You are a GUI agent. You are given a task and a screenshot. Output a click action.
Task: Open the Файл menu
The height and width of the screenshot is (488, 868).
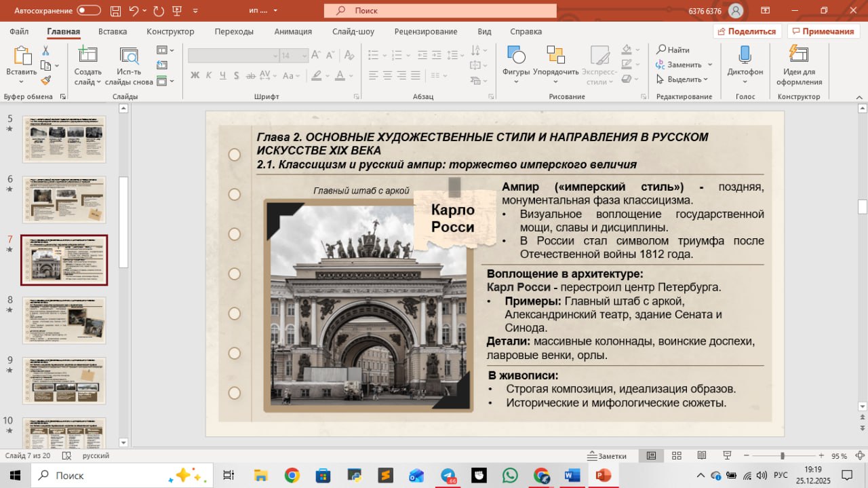[19, 31]
